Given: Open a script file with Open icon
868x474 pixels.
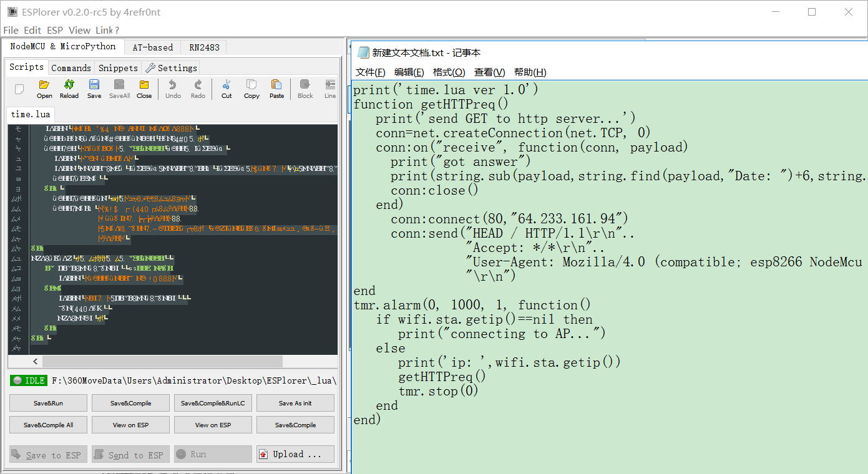Looking at the screenshot, I should coord(44,89).
